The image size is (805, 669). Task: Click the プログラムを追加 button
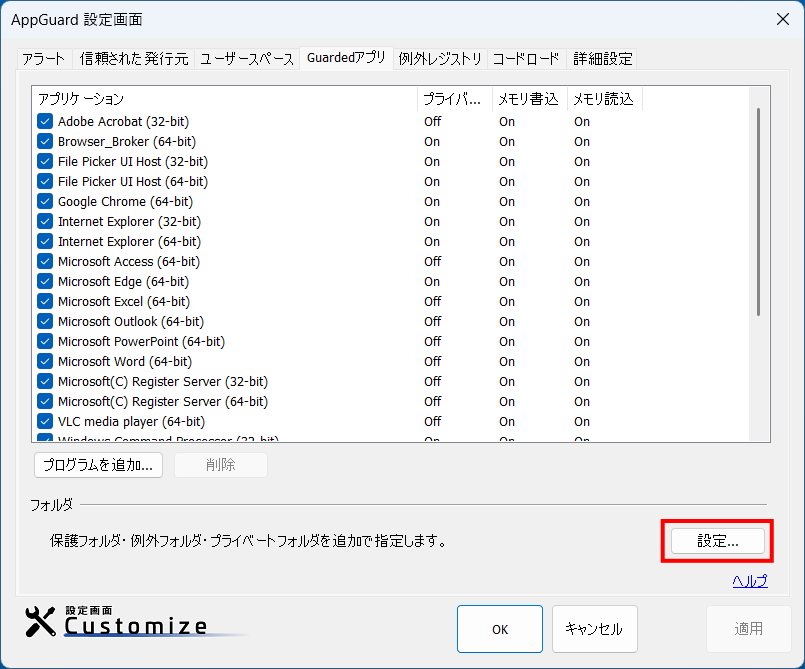click(x=98, y=465)
